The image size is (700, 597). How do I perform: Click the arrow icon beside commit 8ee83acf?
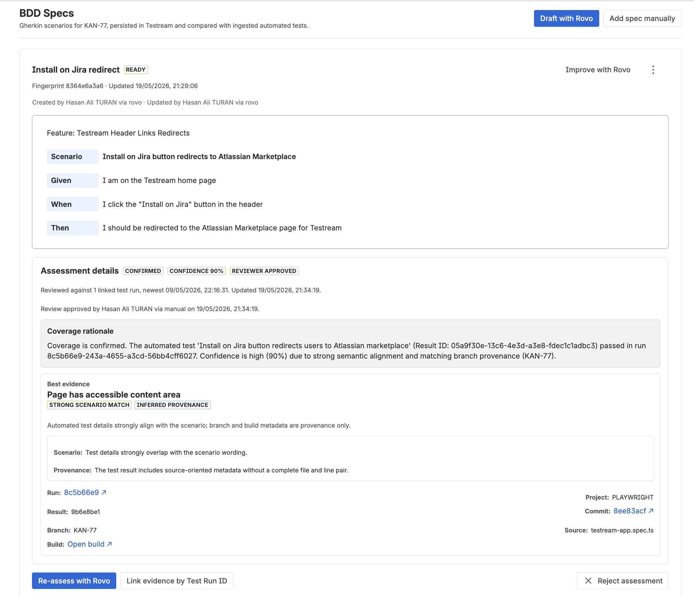pos(651,511)
